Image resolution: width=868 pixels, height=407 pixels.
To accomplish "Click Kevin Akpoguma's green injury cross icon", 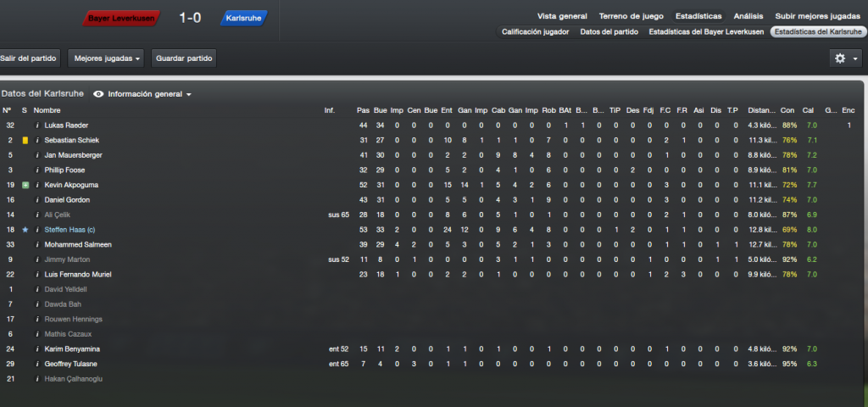I will pyautogui.click(x=25, y=185).
